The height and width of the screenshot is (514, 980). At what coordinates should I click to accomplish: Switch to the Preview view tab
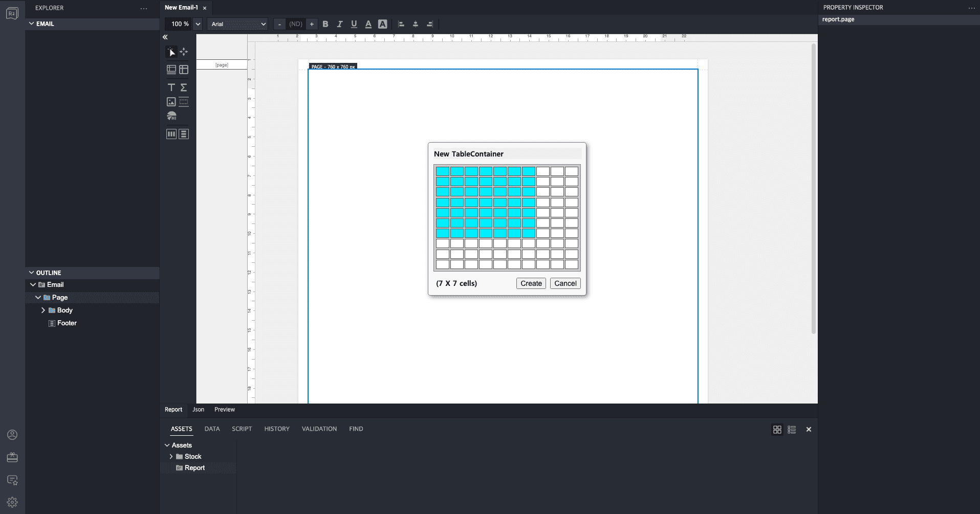pos(225,410)
